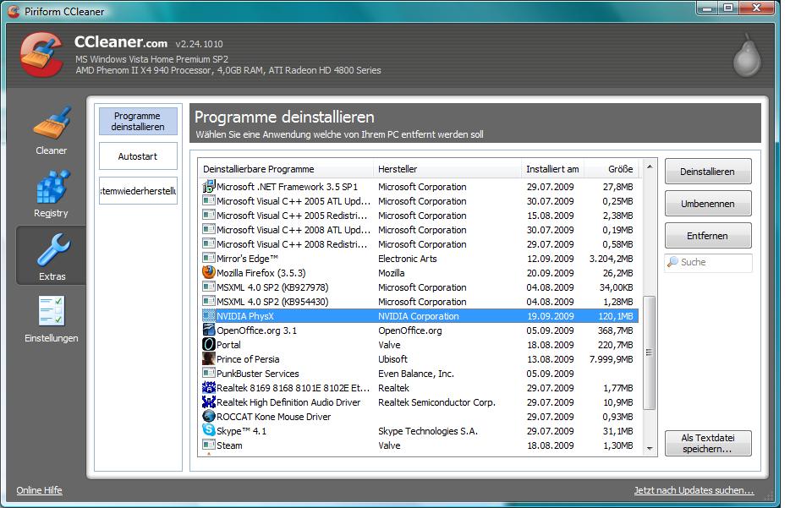
Task: Click Als Textdatei speichern button
Action: (707, 443)
